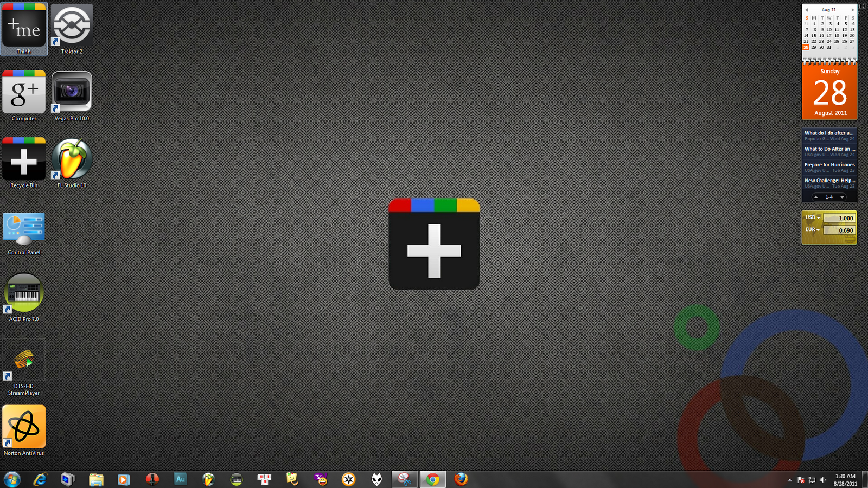Open the taskbar icon with two monitors
Viewport: 868px width, 488px height.
pos(68,479)
